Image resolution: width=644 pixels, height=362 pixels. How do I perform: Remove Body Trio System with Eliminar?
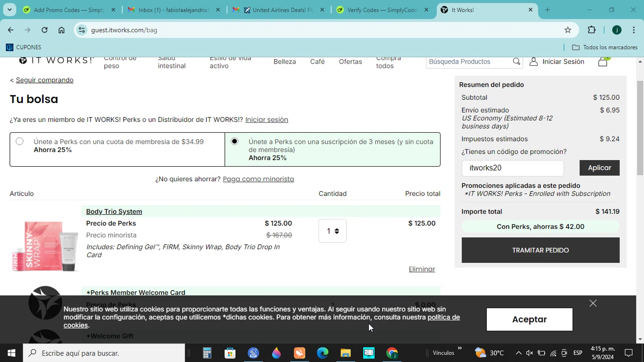[422, 269]
